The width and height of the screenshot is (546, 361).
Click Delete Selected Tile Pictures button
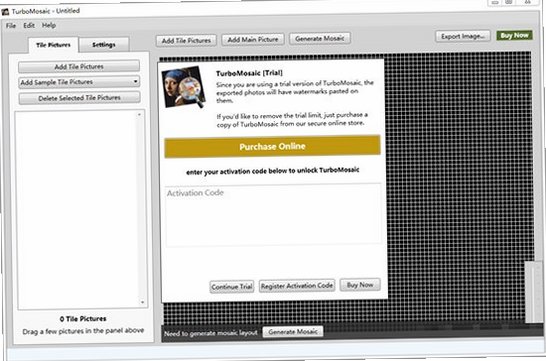click(x=79, y=98)
